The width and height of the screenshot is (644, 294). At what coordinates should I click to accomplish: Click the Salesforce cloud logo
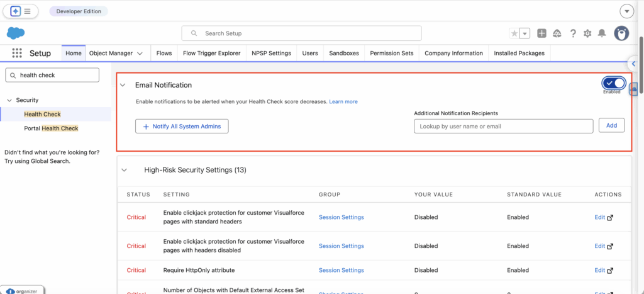pos(16,33)
